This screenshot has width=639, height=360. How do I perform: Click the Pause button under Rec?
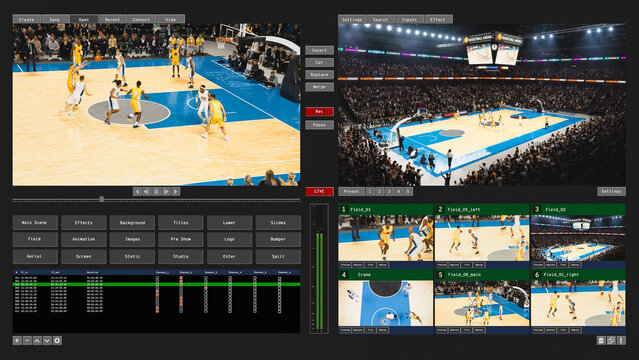tap(320, 125)
